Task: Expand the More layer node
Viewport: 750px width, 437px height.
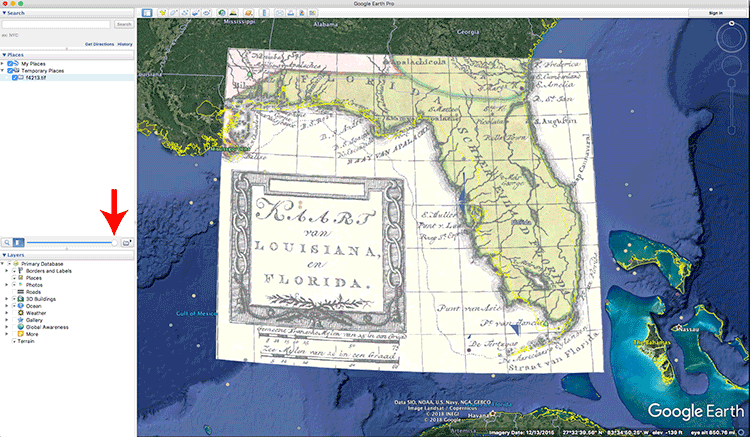Action: (x=7, y=334)
